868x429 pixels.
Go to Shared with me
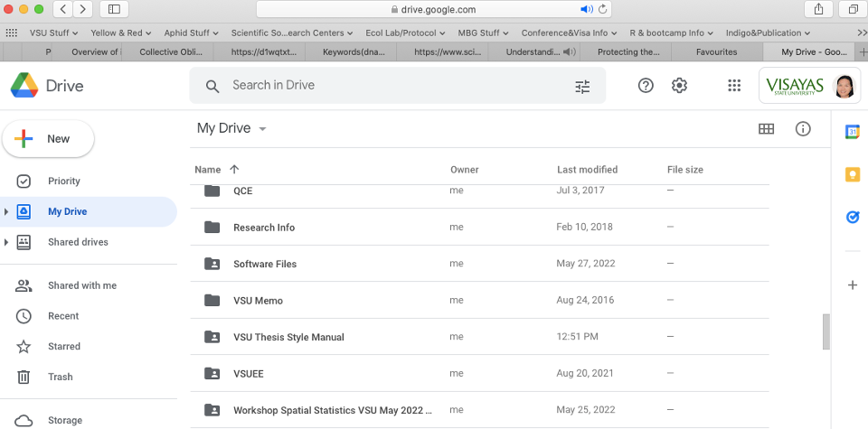[81, 285]
